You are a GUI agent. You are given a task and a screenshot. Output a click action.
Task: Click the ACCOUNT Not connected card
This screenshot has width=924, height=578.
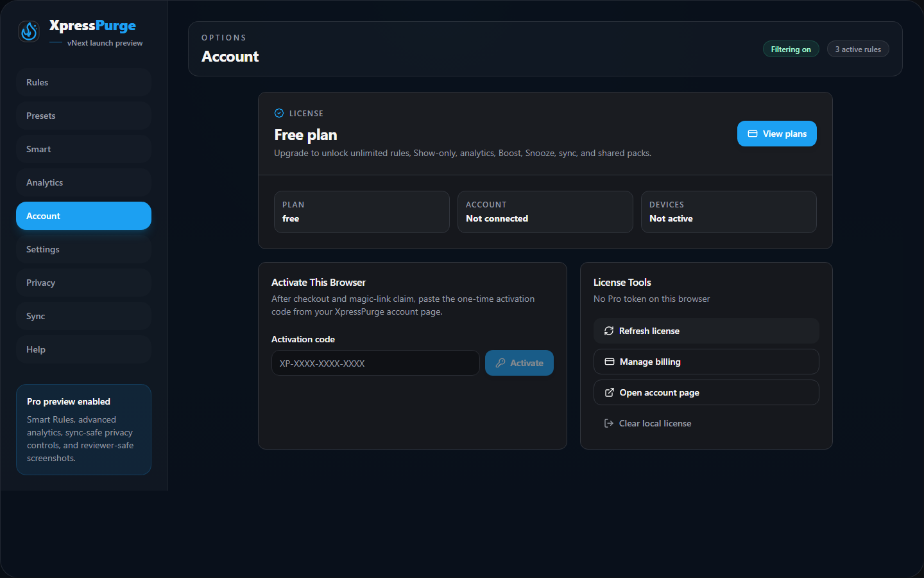click(x=545, y=212)
